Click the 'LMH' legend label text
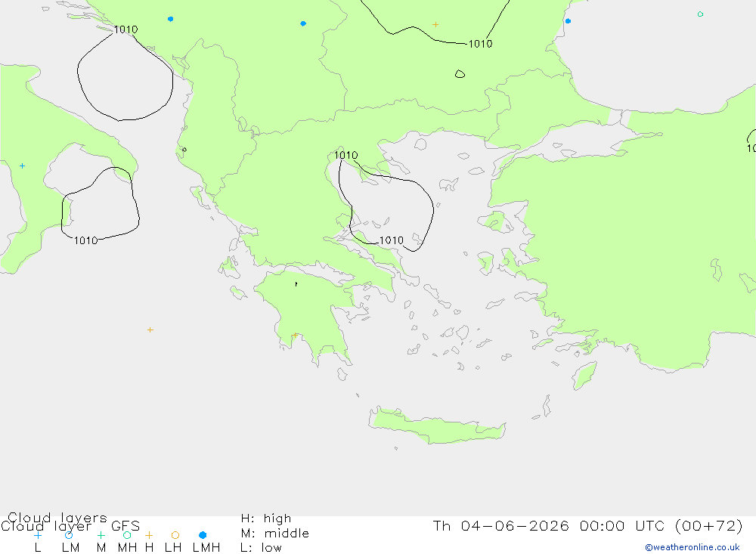 click(x=206, y=548)
